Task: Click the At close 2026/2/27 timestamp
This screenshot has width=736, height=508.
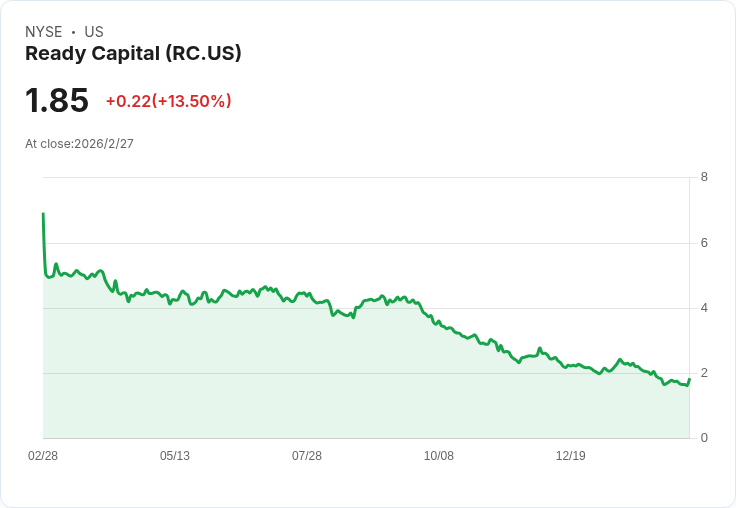Action: pos(79,144)
